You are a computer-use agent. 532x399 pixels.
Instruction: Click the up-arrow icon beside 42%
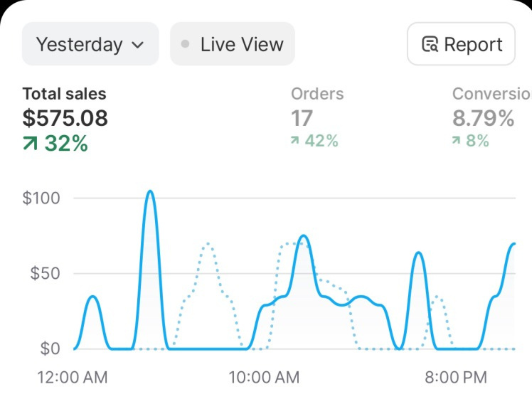295,140
